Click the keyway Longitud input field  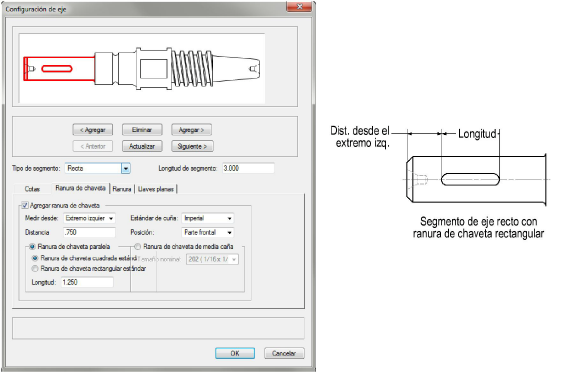click(x=87, y=282)
